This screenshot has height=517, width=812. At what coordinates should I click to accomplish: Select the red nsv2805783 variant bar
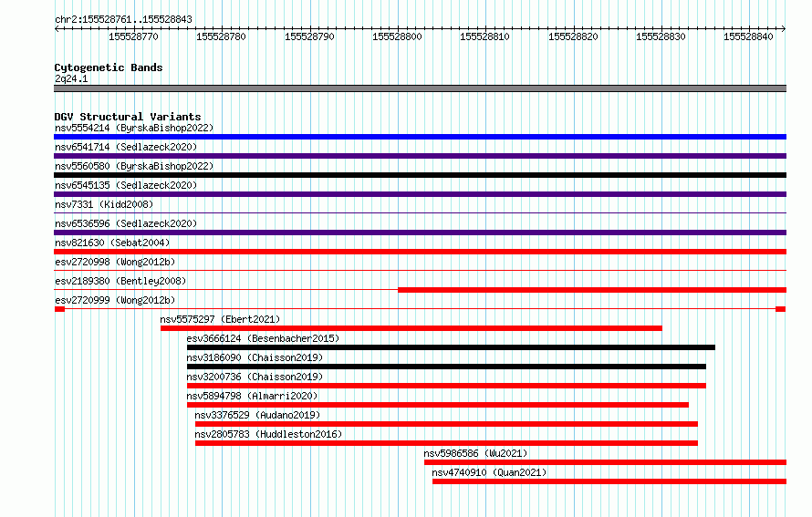pyautogui.click(x=446, y=443)
